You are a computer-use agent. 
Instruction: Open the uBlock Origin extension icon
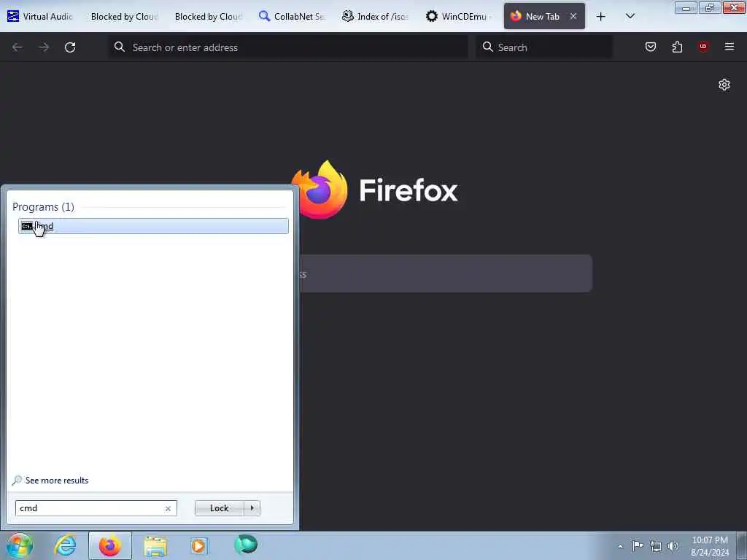tap(703, 47)
